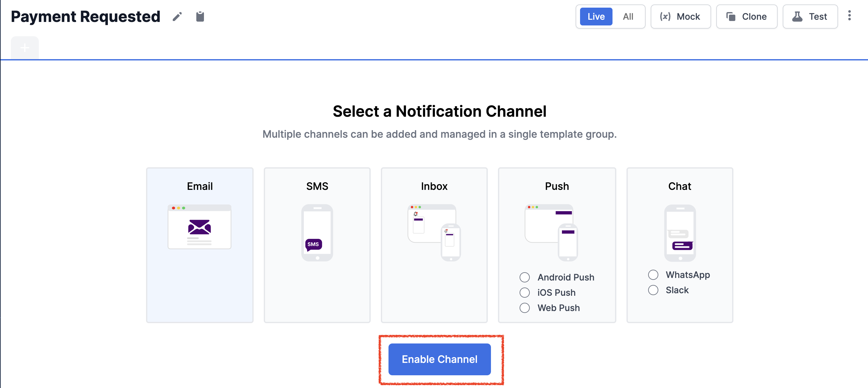Click the Enable Channel button
Viewport: 868px width, 388px height.
click(439, 359)
